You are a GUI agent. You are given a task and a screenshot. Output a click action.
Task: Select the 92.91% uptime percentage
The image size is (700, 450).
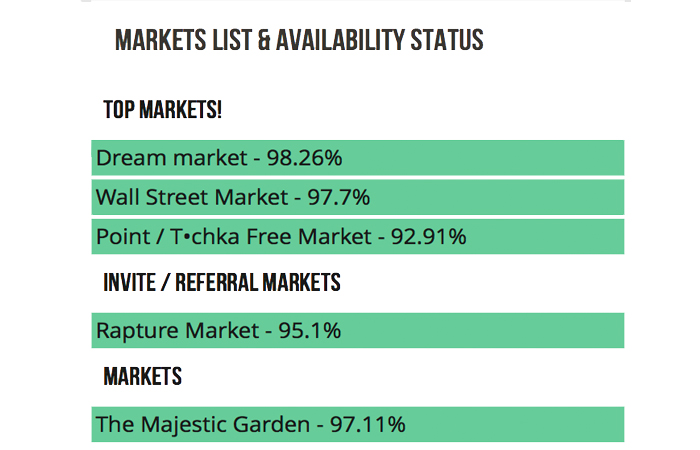[x=426, y=237]
